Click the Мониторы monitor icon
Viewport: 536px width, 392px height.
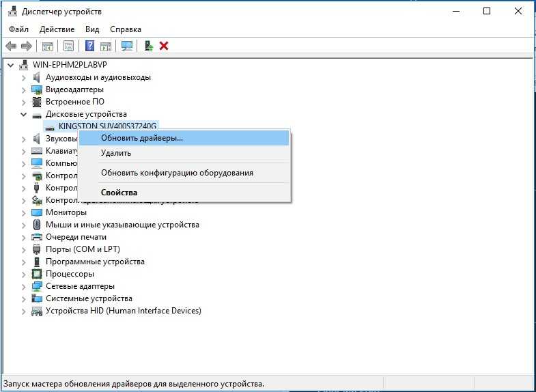[37, 212]
